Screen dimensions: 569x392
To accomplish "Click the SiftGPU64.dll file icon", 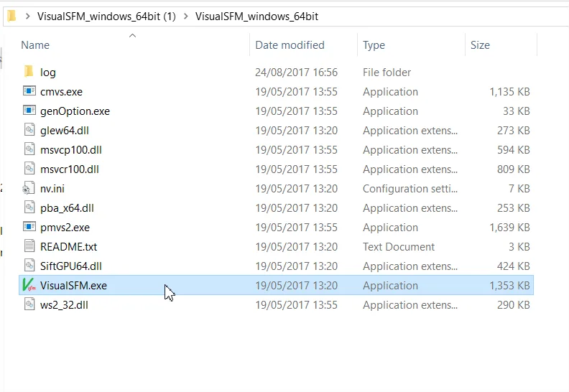I will click(x=29, y=266).
